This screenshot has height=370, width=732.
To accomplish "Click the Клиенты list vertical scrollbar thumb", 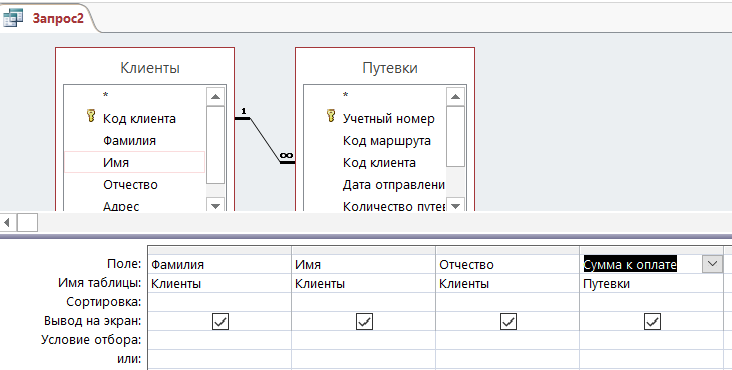I will coord(215,145).
